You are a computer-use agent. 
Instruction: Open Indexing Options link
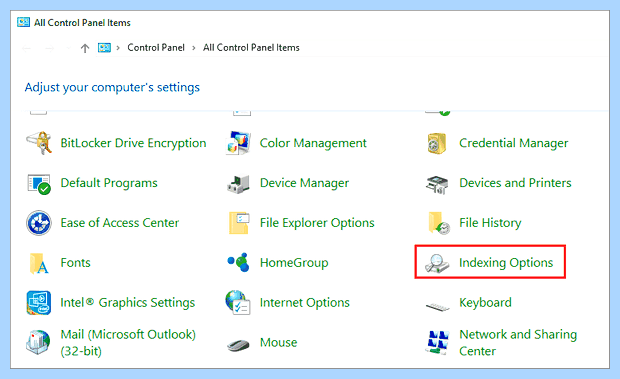pos(506,263)
